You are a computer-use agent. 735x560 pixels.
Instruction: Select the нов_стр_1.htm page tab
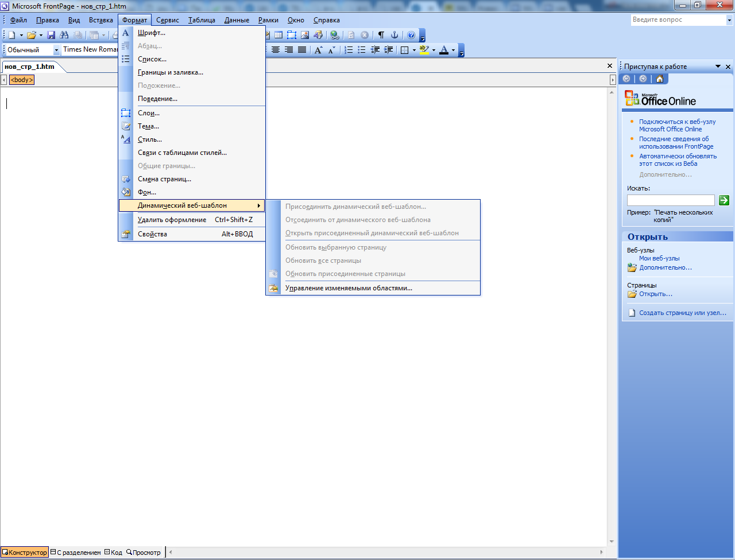[x=30, y=67]
